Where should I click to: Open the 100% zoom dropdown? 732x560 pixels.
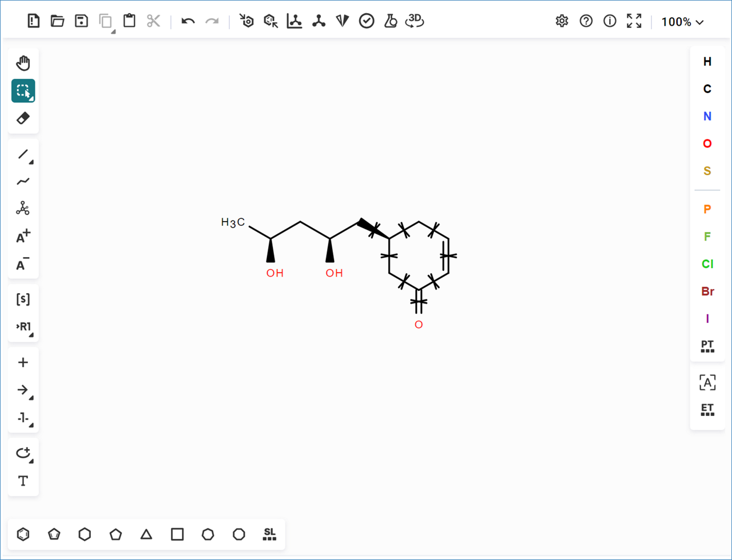pos(682,22)
